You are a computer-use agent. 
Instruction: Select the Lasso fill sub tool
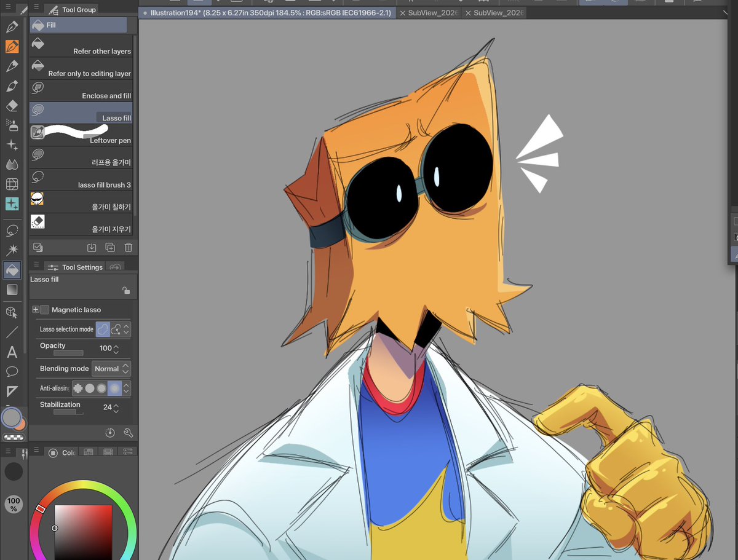[81, 112]
